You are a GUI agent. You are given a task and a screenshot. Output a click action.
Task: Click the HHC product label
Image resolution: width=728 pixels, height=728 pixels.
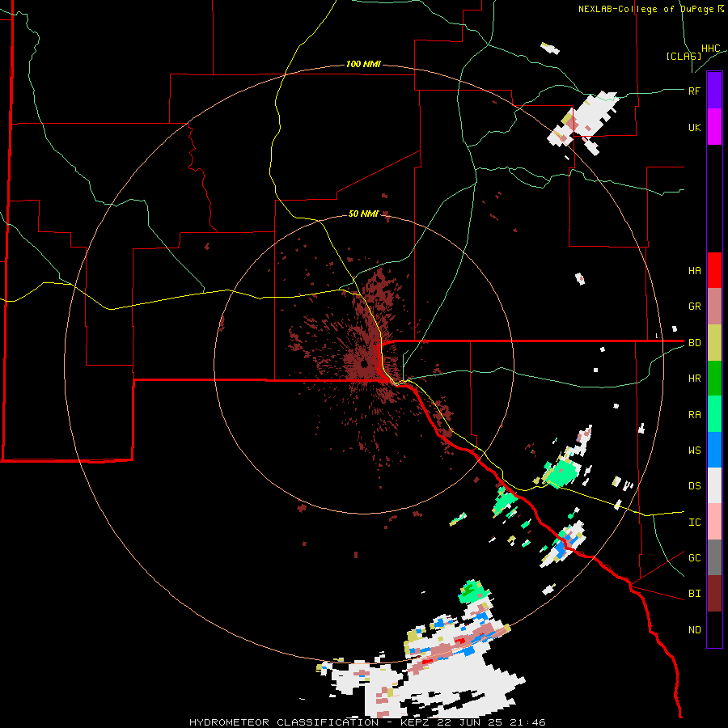click(x=710, y=49)
